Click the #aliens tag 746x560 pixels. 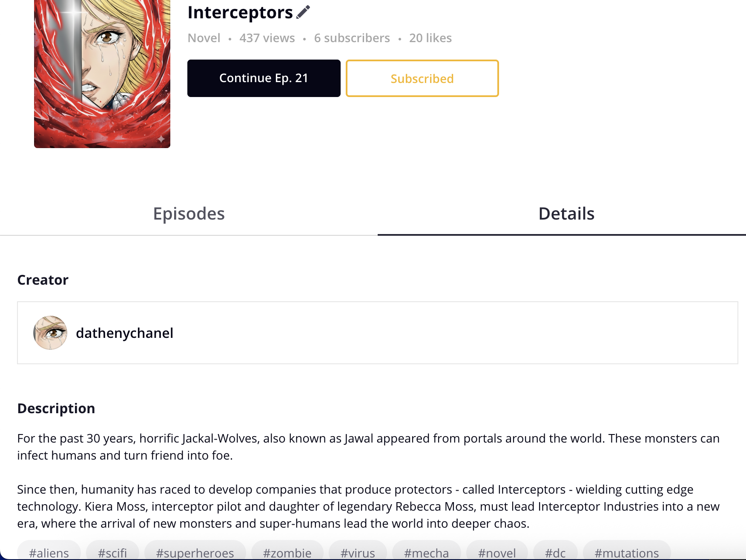point(49,552)
